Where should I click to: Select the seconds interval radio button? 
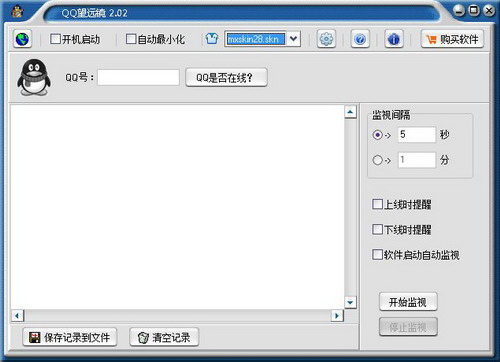coord(378,135)
